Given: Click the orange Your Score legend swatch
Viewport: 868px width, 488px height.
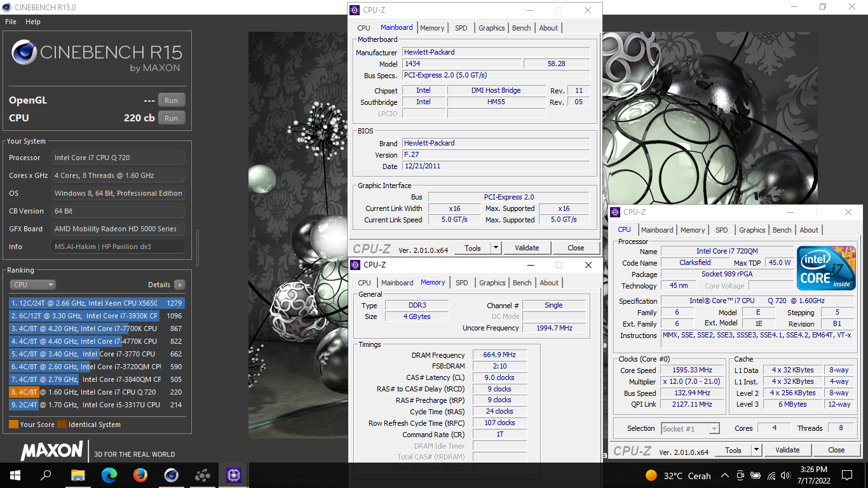Looking at the screenshot, I should pos(13,424).
